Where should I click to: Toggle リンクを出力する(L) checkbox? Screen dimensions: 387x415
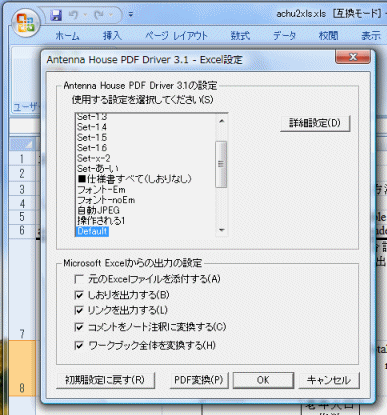click(79, 310)
